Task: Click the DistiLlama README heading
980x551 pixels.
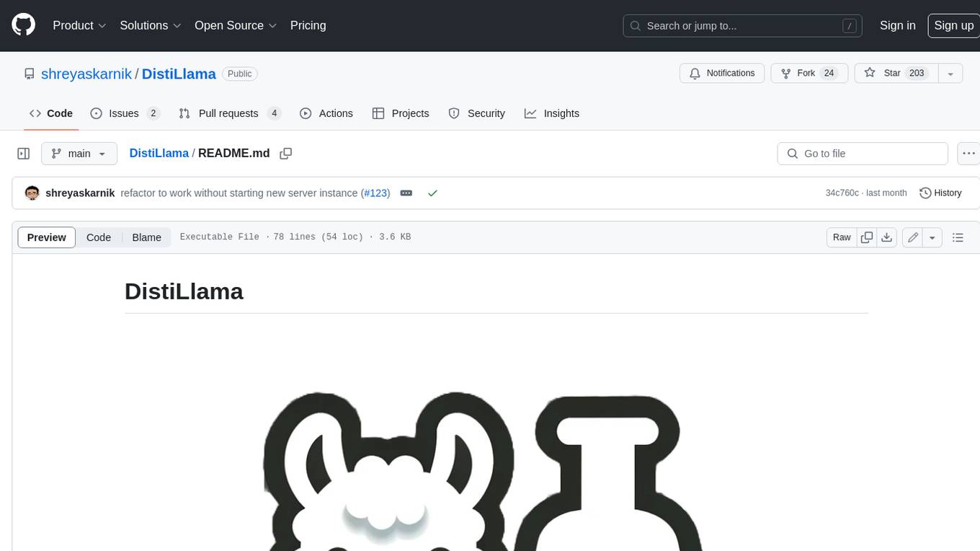Action: coord(184,291)
